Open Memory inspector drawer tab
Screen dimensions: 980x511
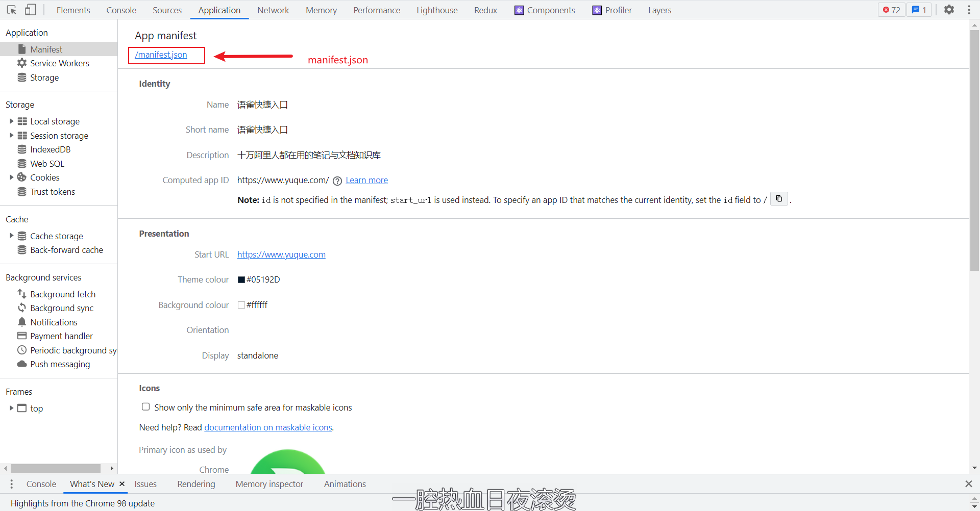coord(269,484)
